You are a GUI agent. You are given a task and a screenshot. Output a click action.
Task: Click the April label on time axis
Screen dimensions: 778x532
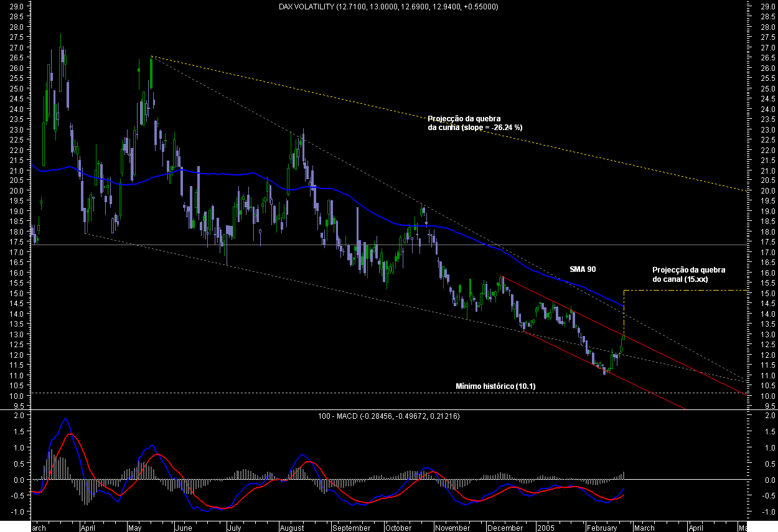coord(88,528)
